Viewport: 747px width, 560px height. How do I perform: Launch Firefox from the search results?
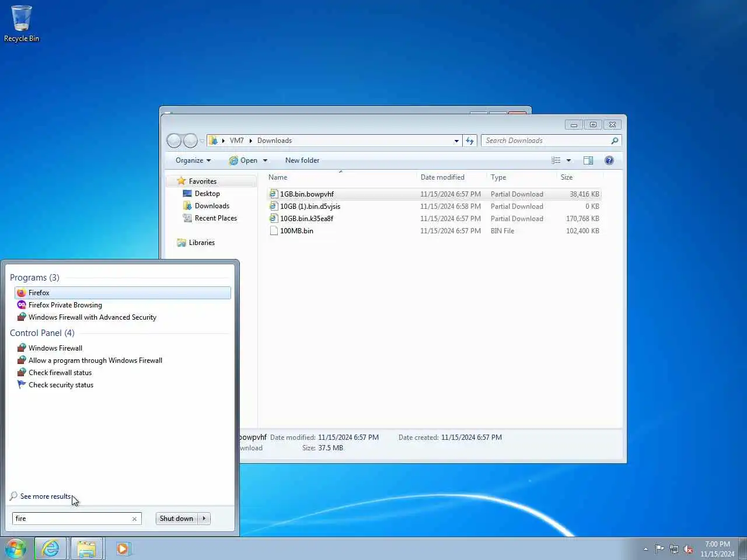(x=123, y=293)
